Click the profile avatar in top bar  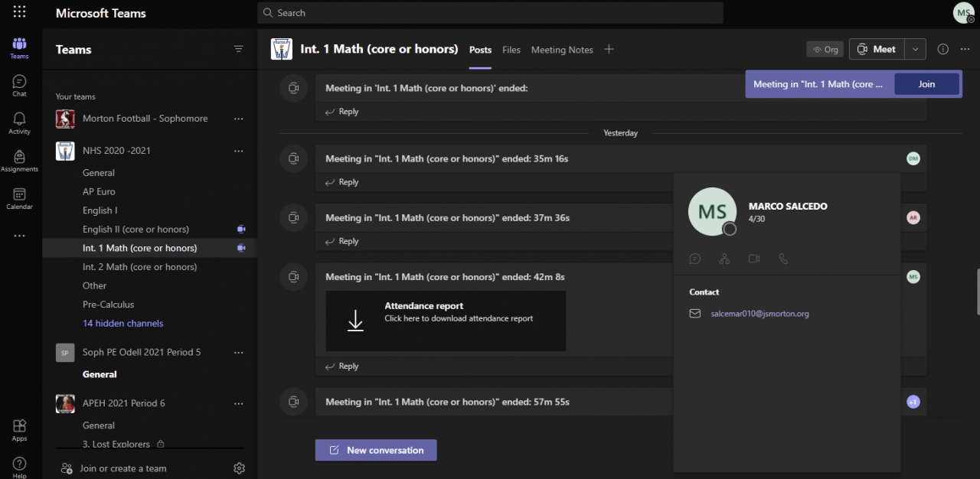(963, 13)
